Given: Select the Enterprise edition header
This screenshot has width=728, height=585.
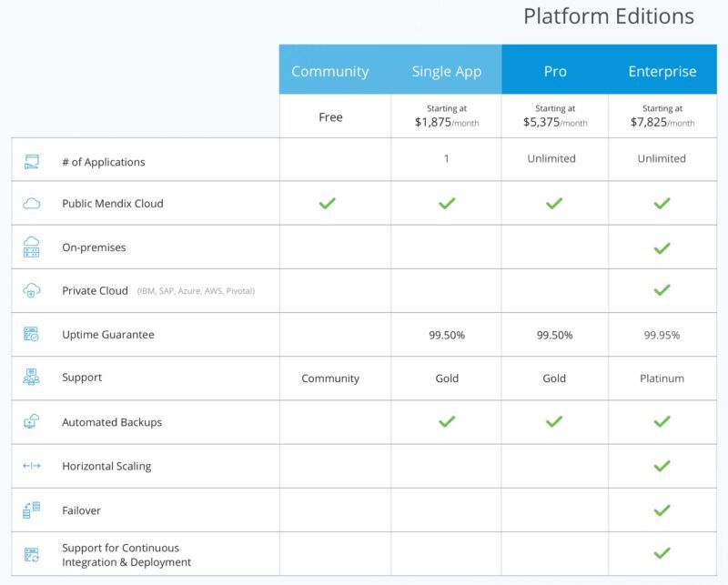Looking at the screenshot, I should (x=662, y=71).
